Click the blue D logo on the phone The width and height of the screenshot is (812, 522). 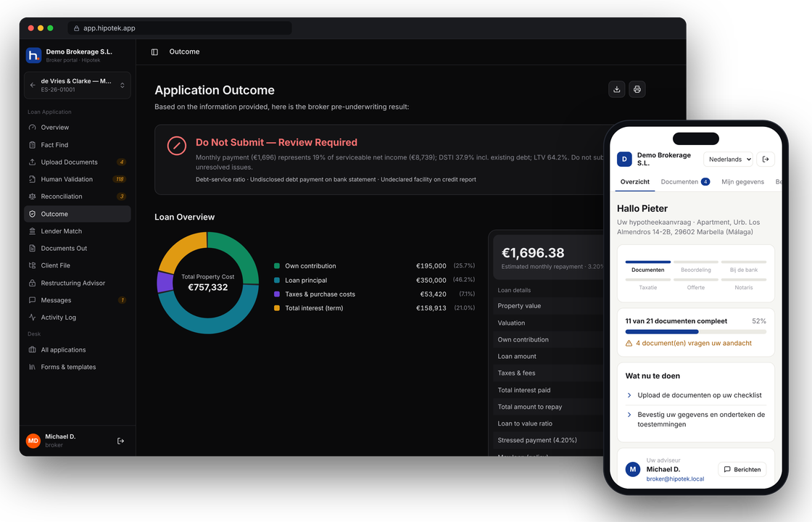click(624, 159)
